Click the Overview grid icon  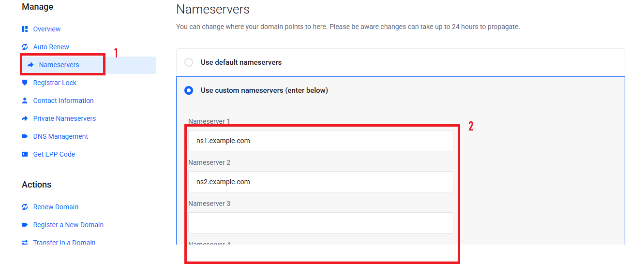pos(25,29)
